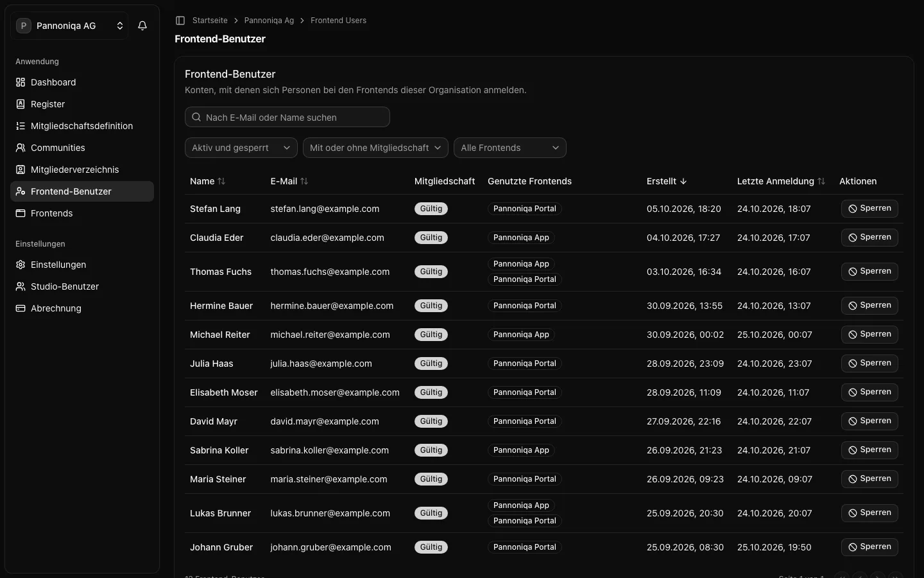The width and height of the screenshot is (924, 578).
Task: Focus the E-Mail oder Name search field
Action: pos(287,117)
